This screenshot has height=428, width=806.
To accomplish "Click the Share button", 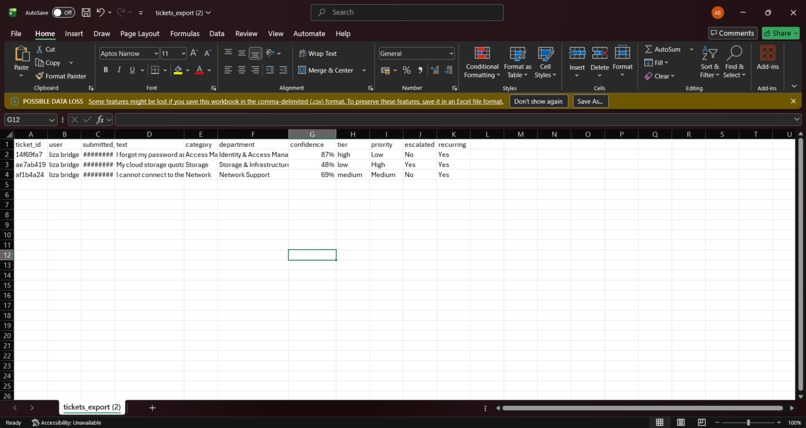I will point(781,33).
